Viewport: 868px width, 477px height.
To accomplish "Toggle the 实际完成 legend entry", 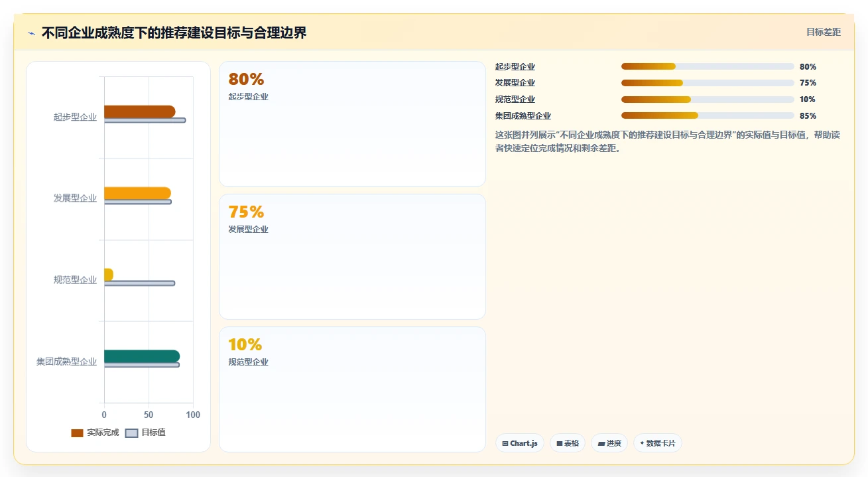I will pyautogui.click(x=95, y=433).
